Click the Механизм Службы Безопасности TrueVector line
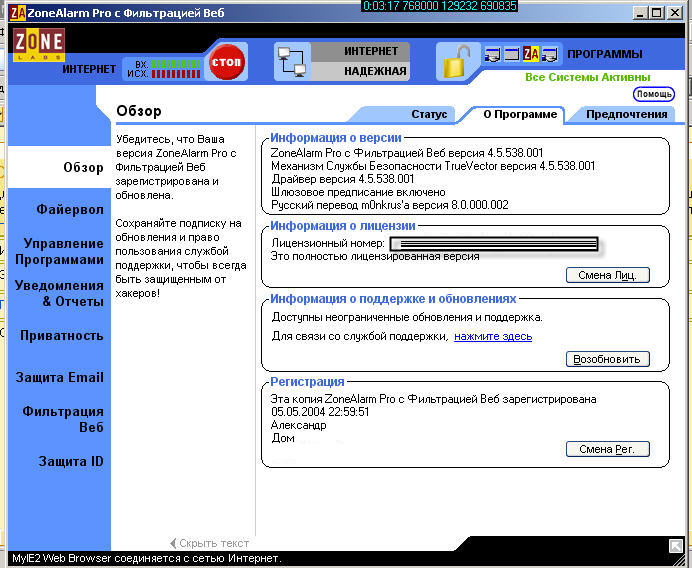The width and height of the screenshot is (692, 568). coord(433,166)
